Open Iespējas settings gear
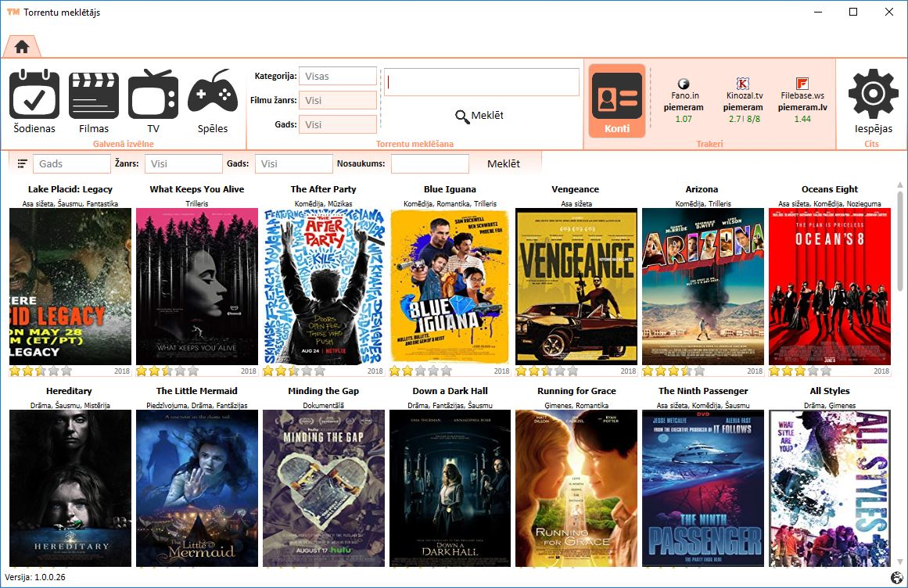Screen dimensions: 908x588 pyautogui.click(x=873, y=102)
